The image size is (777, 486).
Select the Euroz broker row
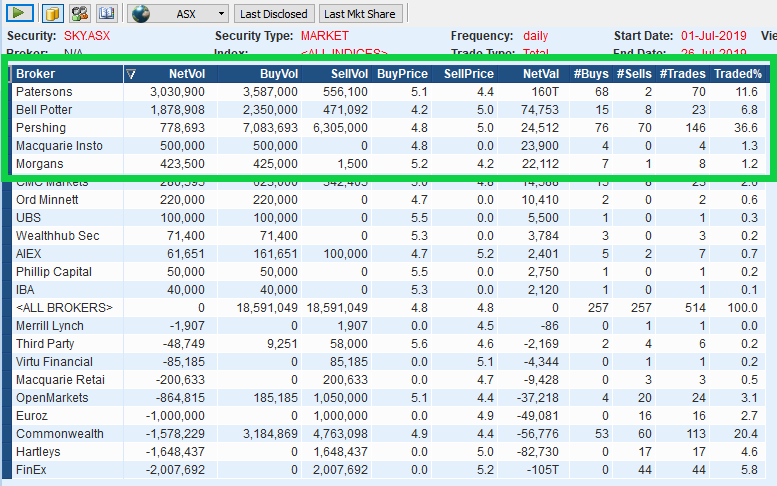[389, 416]
